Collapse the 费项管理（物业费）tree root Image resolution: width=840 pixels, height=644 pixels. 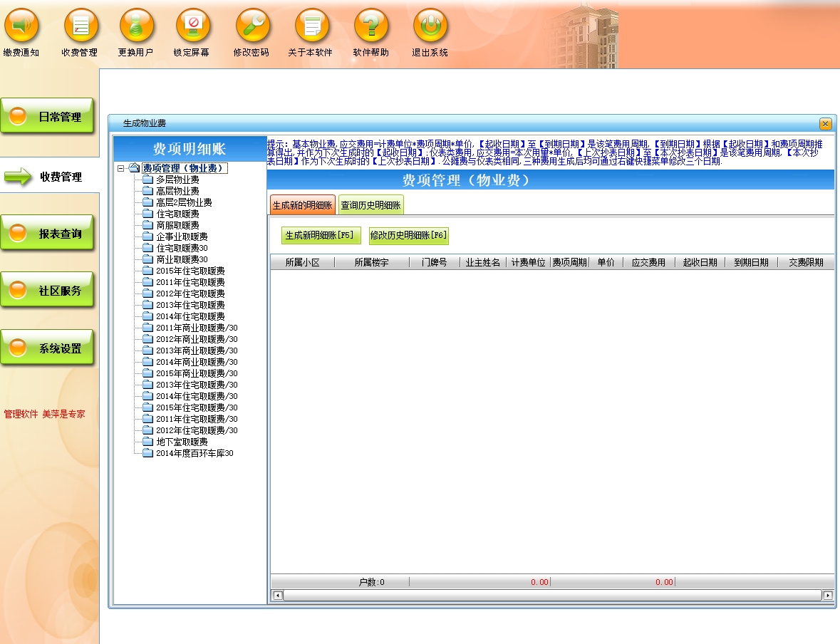click(121, 169)
